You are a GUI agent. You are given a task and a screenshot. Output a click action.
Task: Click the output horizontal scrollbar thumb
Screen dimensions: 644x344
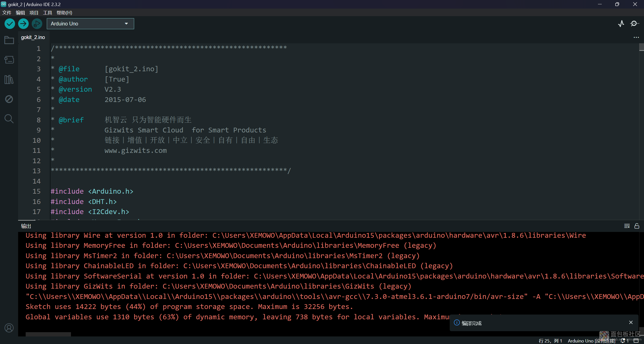click(x=48, y=334)
